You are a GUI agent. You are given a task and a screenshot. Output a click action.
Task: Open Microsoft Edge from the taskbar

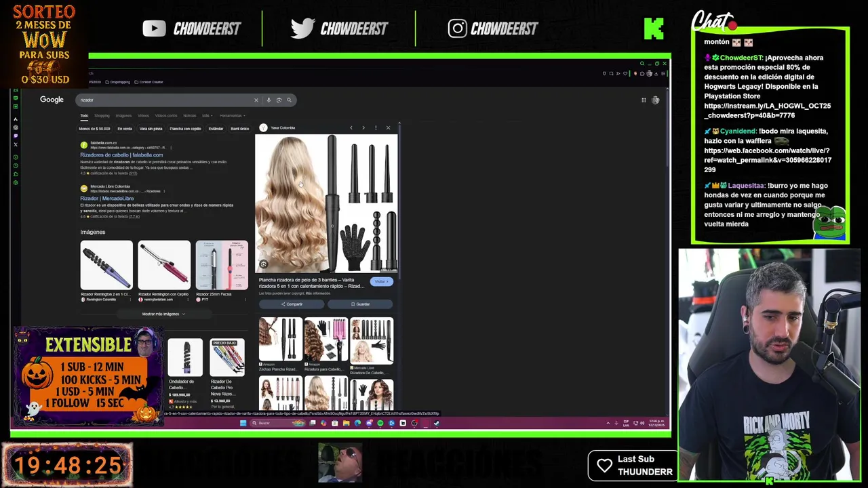tap(357, 423)
